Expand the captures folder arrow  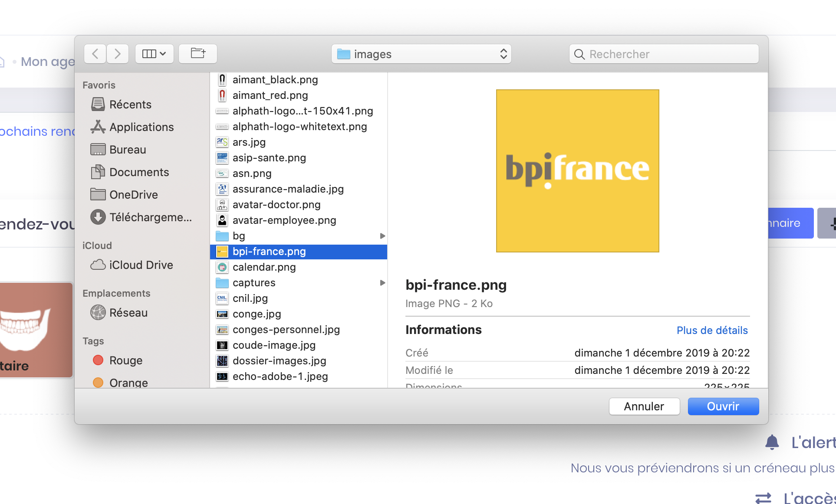(382, 283)
